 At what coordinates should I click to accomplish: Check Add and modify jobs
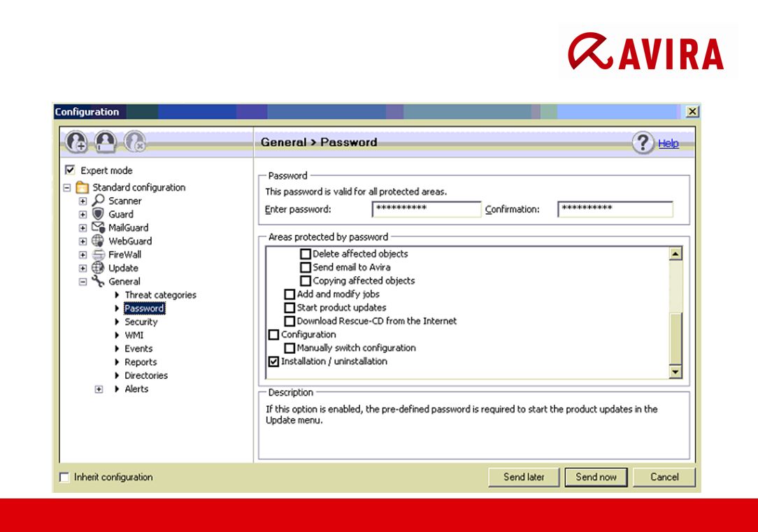click(x=289, y=294)
